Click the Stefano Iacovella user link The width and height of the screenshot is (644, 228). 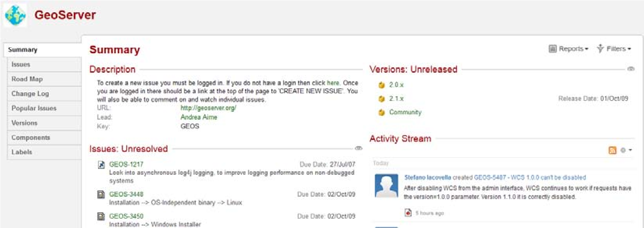428,178
